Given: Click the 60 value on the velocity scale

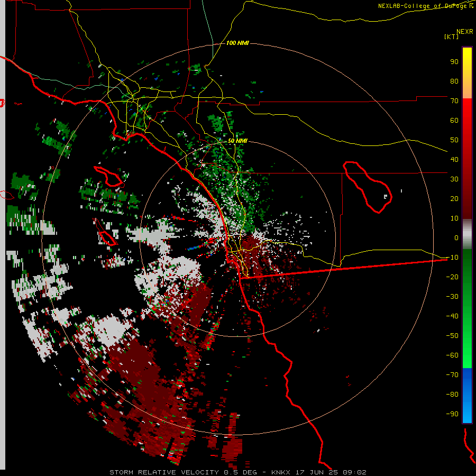Looking at the screenshot, I should coord(454,121).
